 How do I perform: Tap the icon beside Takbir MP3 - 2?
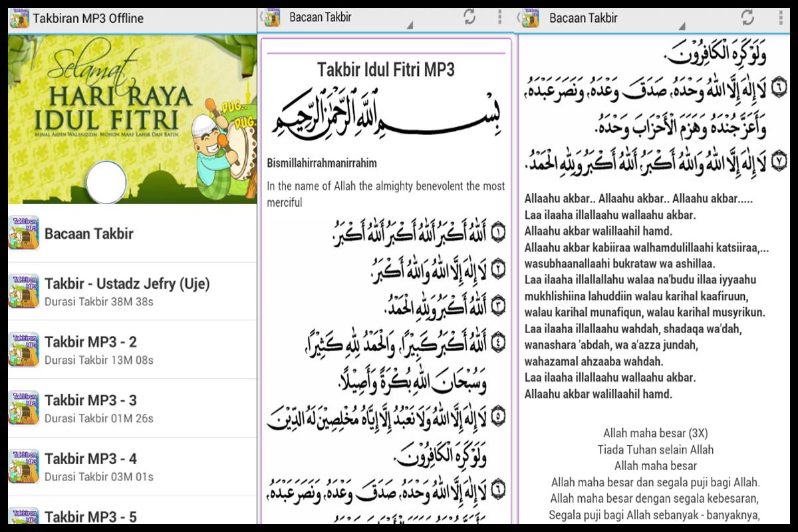pos(24,350)
